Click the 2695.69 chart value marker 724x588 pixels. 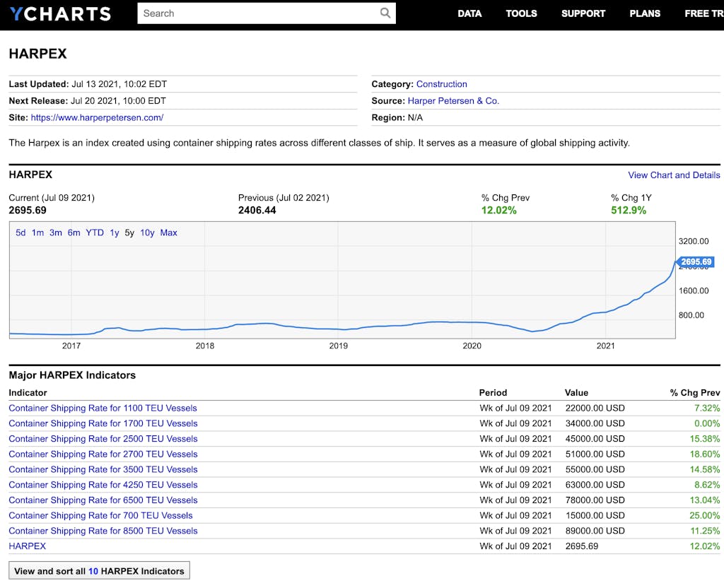(x=695, y=262)
